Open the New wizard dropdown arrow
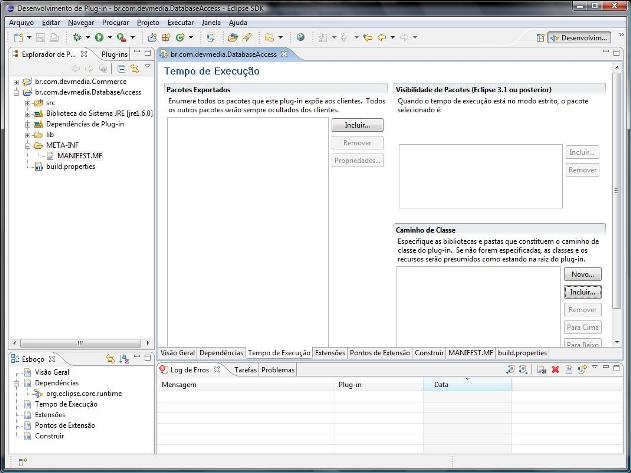This screenshot has height=473, width=631. click(x=29, y=38)
